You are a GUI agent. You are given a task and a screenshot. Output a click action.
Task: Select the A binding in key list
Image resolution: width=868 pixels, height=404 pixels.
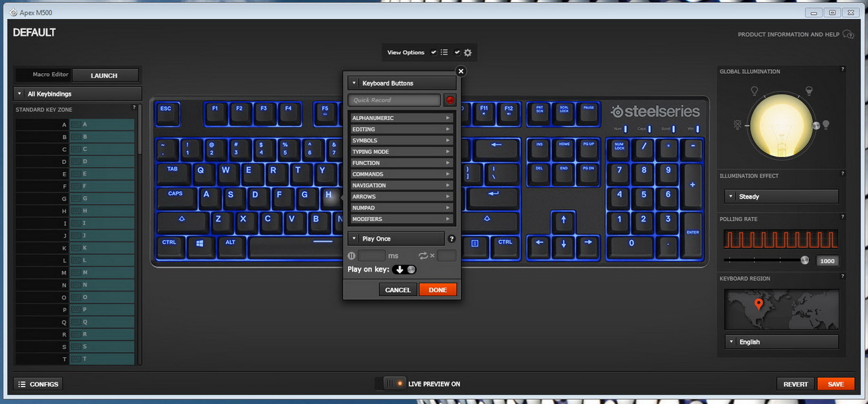pos(102,125)
